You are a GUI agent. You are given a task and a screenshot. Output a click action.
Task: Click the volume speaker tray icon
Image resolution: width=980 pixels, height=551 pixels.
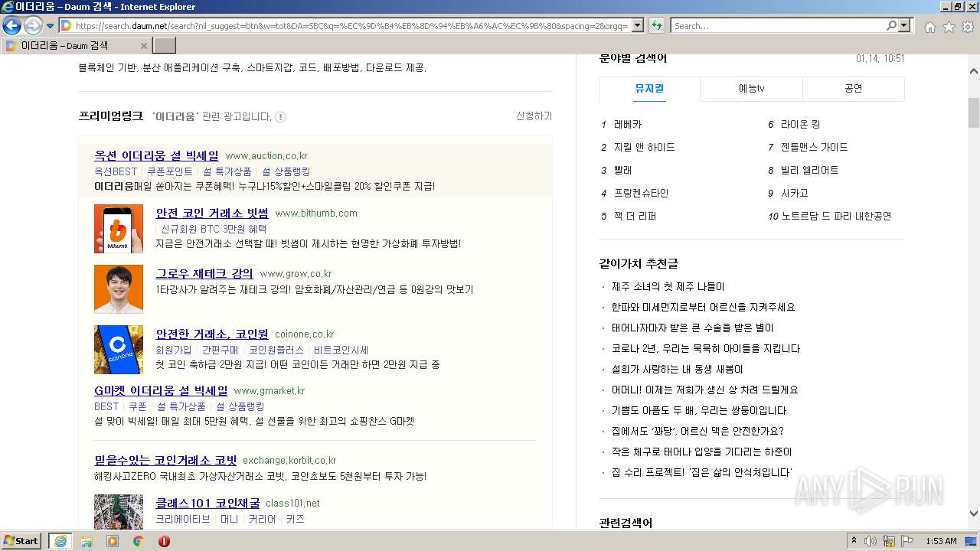pos(871,541)
